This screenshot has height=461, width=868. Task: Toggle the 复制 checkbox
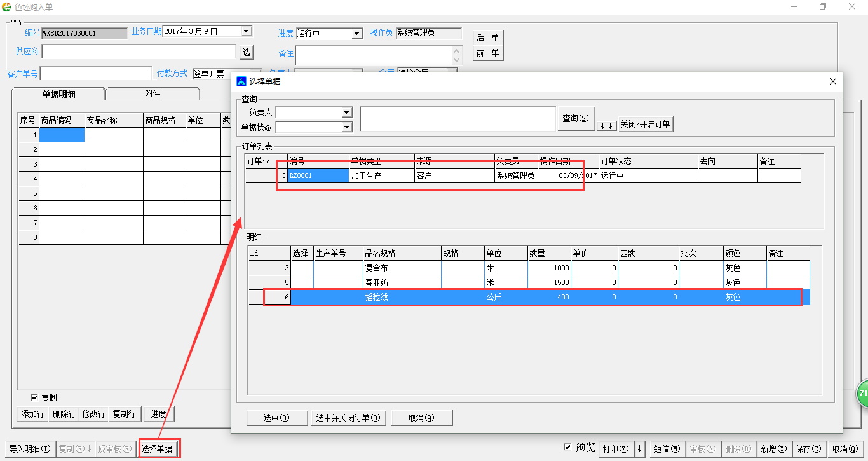coord(35,397)
